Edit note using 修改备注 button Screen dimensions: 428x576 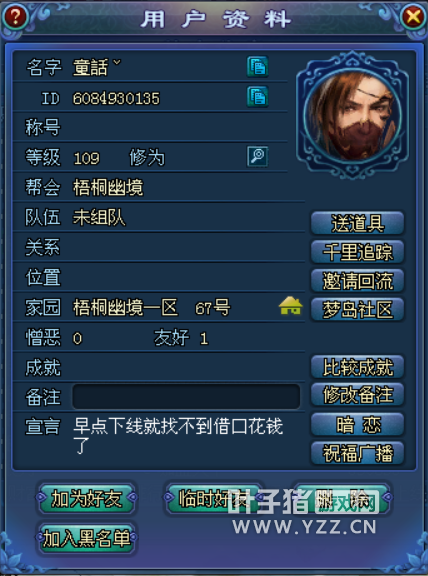pyautogui.click(x=357, y=395)
